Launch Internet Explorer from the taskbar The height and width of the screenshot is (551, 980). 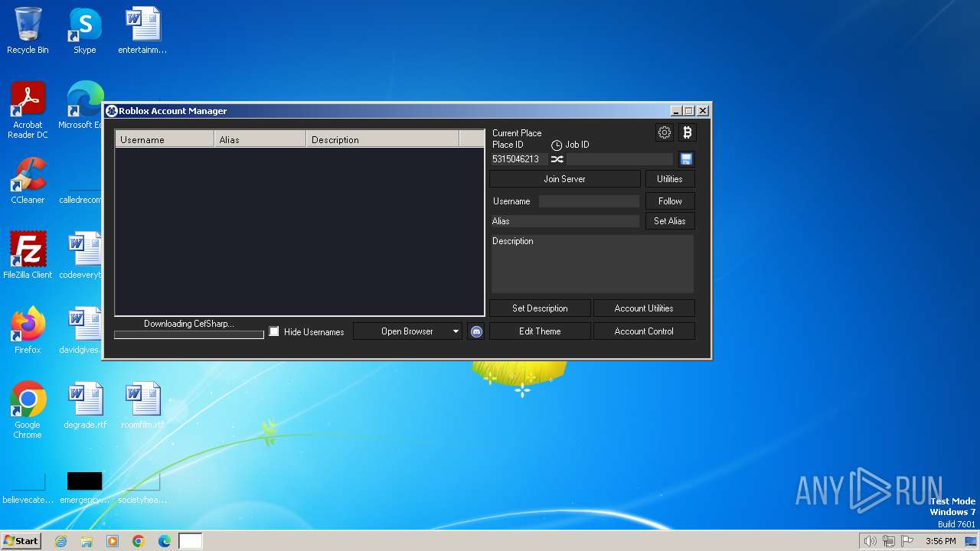pyautogui.click(x=61, y=541)
